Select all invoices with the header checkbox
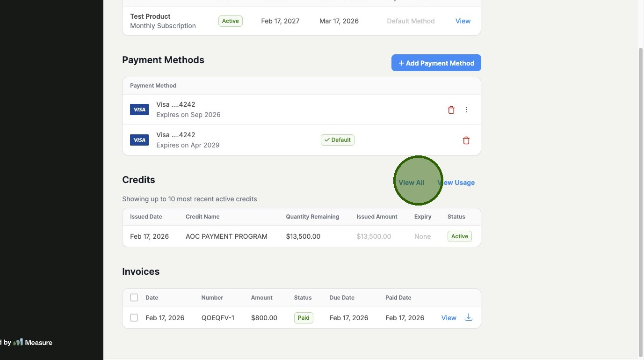This screenshot has width=644, height=360. 134,298
